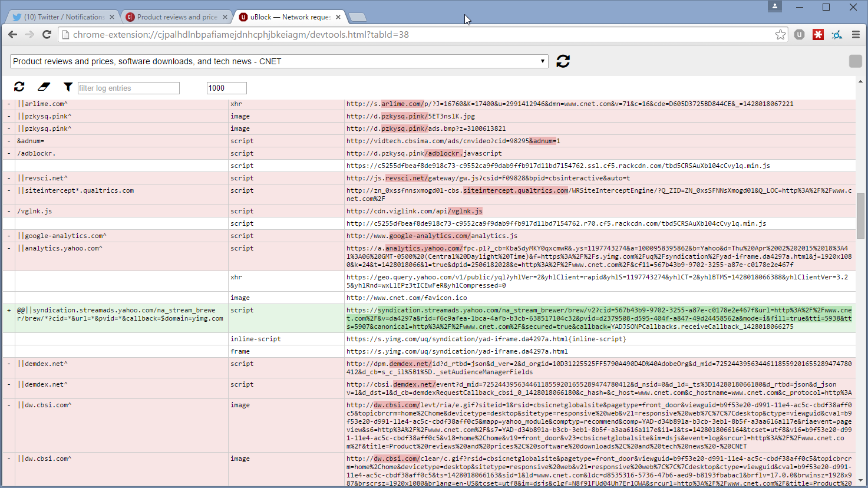868x488 pixels.
Task: Select the ||arlime.com^ filter cell
Action: 121,104
